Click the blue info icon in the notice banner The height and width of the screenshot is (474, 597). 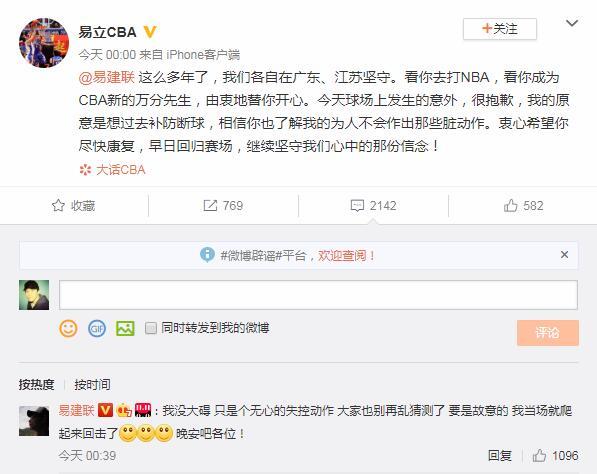pyautogui.click(x=207, y=255)
